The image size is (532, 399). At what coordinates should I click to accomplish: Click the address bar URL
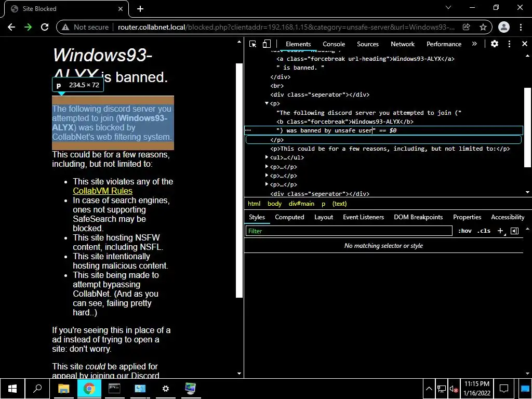(x=286, y=27)
